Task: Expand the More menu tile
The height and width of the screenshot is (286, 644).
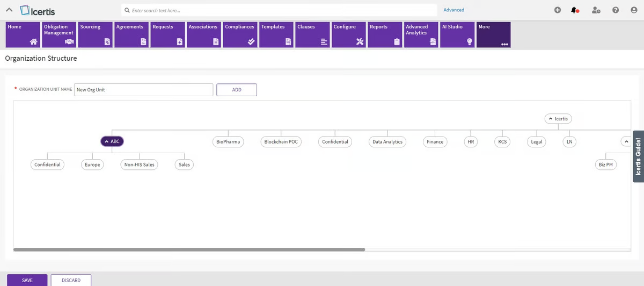Action: tap(493, 35)
